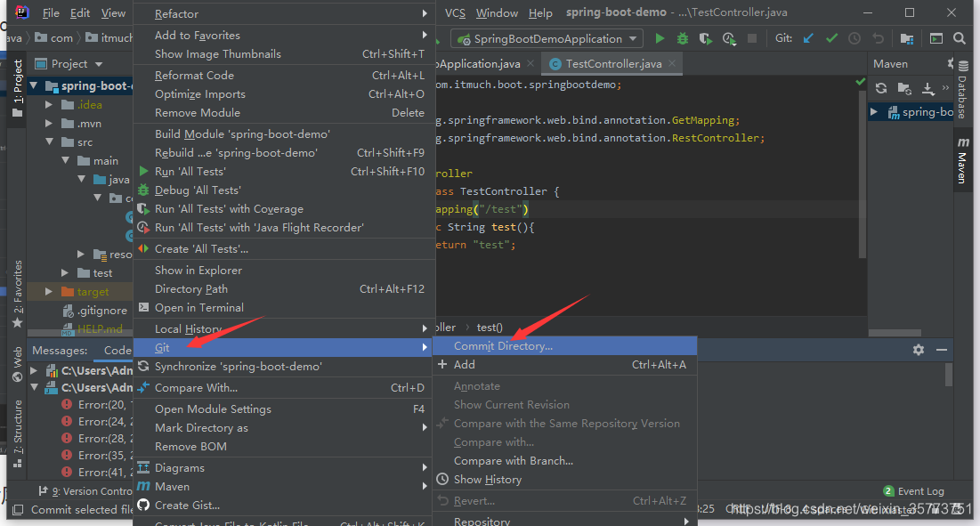Select Open Module Settings
Viewport: 980px width, 526px height.
coord(284,409)
